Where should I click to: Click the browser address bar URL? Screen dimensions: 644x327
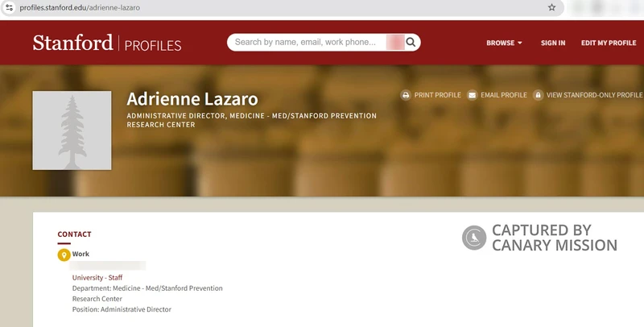[80, 7]
